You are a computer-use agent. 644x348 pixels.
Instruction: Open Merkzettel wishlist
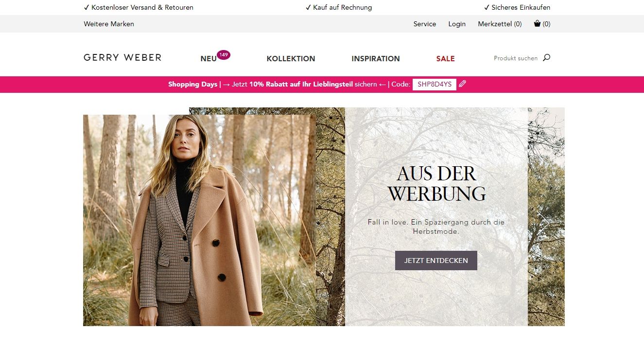[x=500, y=24]
